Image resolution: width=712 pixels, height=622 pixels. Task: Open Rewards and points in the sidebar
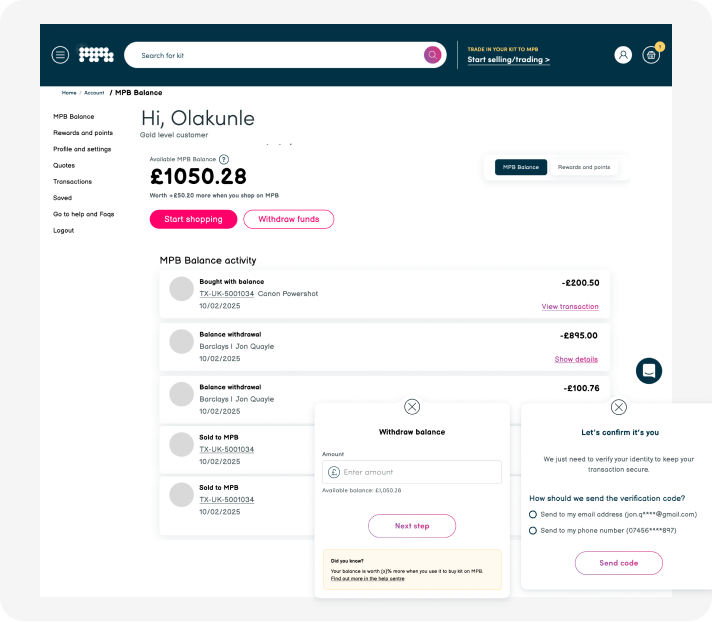point(83,133)
